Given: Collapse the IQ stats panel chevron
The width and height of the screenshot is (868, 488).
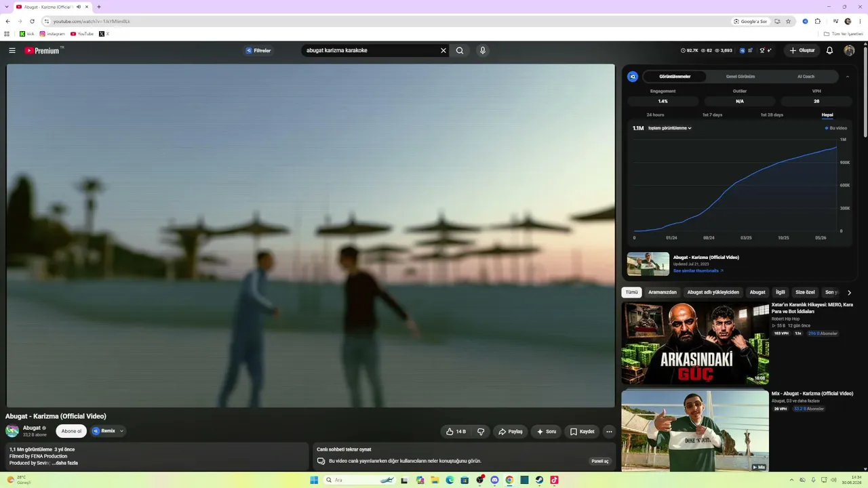Looking at the screenshot, I should coord(847,77).
